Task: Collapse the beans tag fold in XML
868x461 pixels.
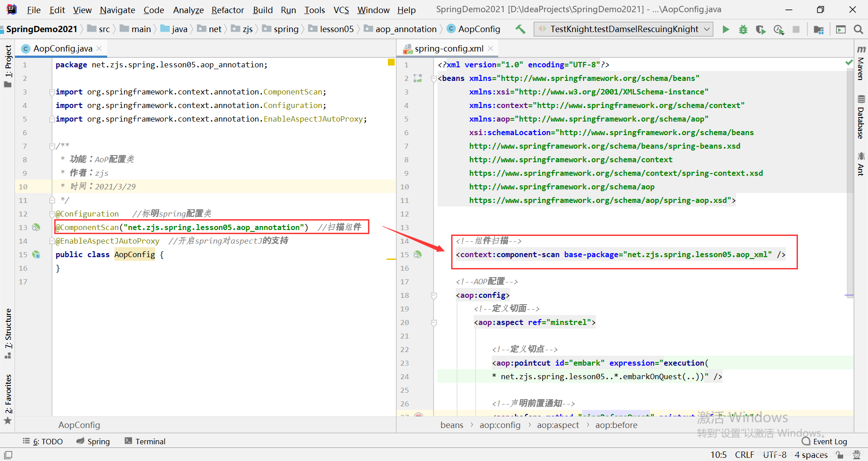Action: pos(434,79)
